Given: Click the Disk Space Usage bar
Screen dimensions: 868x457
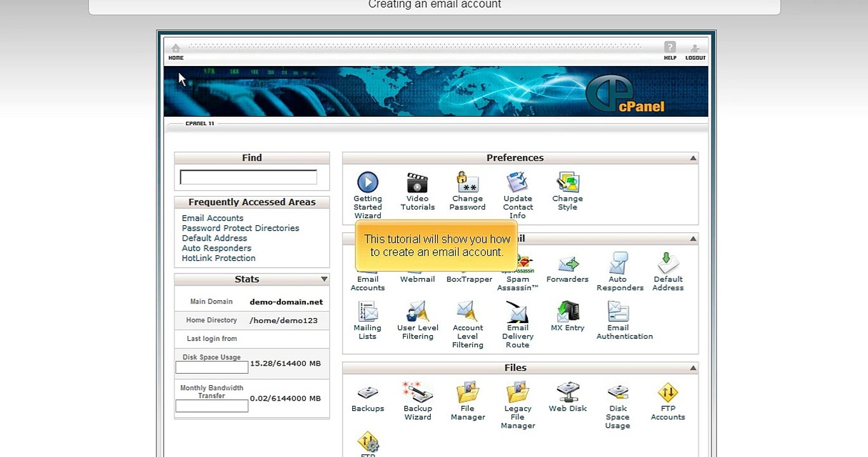Looking at the screenshot, I should pyautogui.click(x=211, y=368).
